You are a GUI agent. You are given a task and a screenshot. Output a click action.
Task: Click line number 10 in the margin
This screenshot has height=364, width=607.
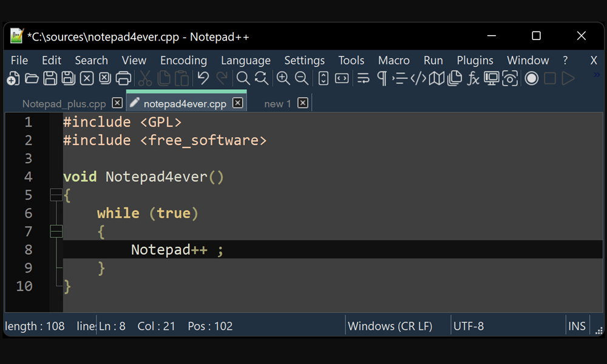(x=24, y=286)
